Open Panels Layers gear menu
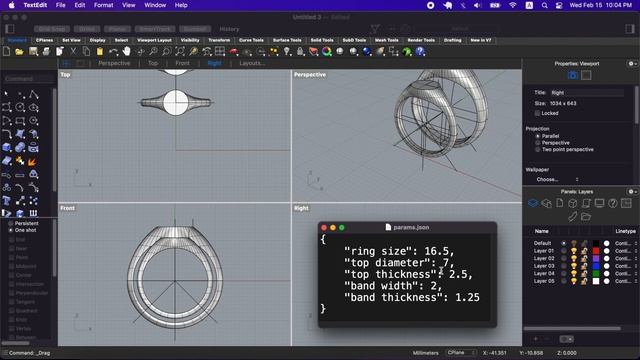This screenshot has height=360, width=640. tap(632, 191)
